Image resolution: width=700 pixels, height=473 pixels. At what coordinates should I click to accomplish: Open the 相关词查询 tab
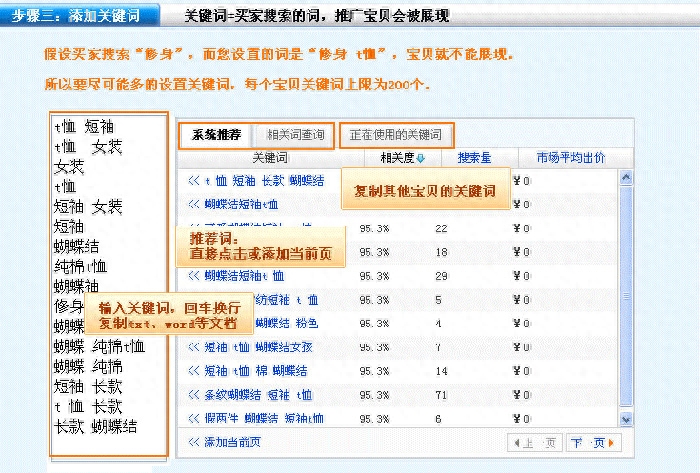(x=295, y=135)
